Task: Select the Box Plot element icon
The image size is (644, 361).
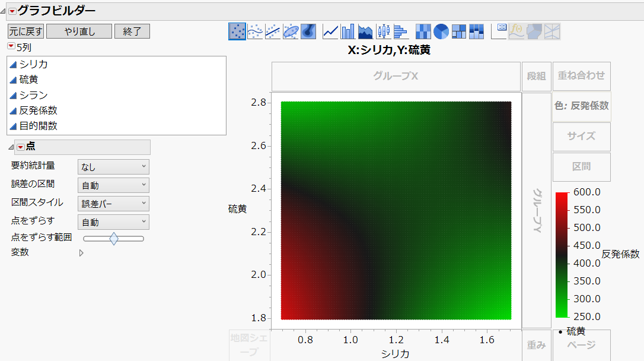Action: pyautogui.click(x=383, y=31)
